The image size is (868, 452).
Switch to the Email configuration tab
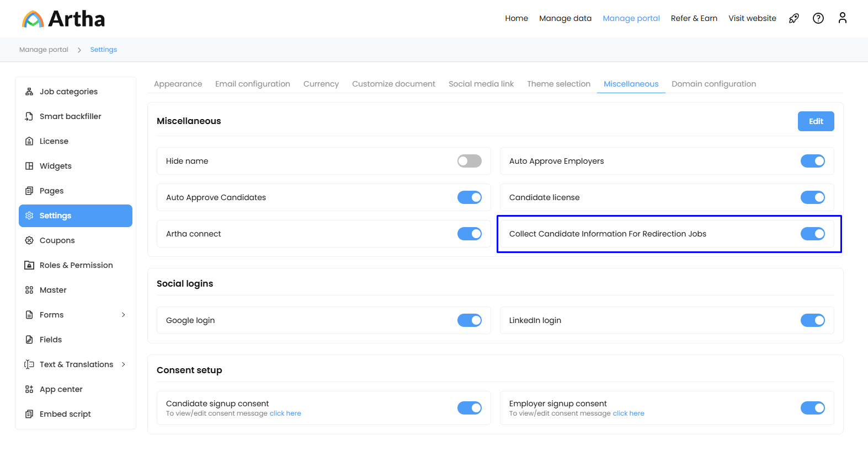[x=252, y=84]
